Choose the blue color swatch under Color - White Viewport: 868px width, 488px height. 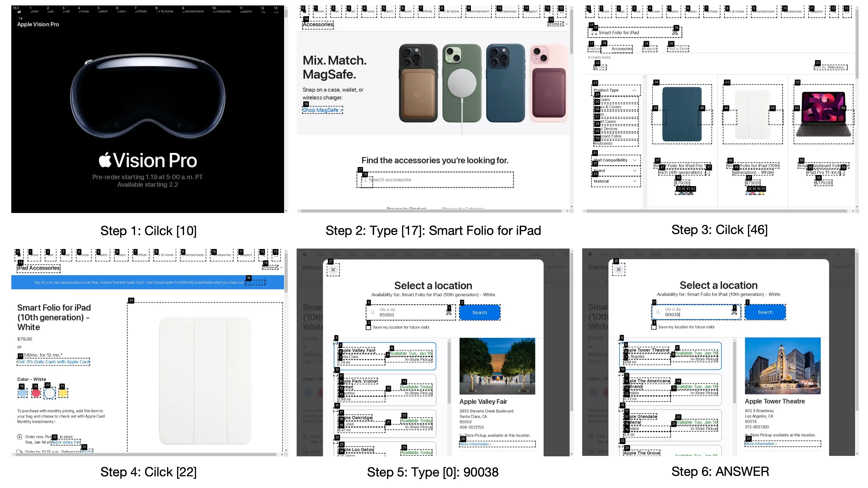(23, 393)
